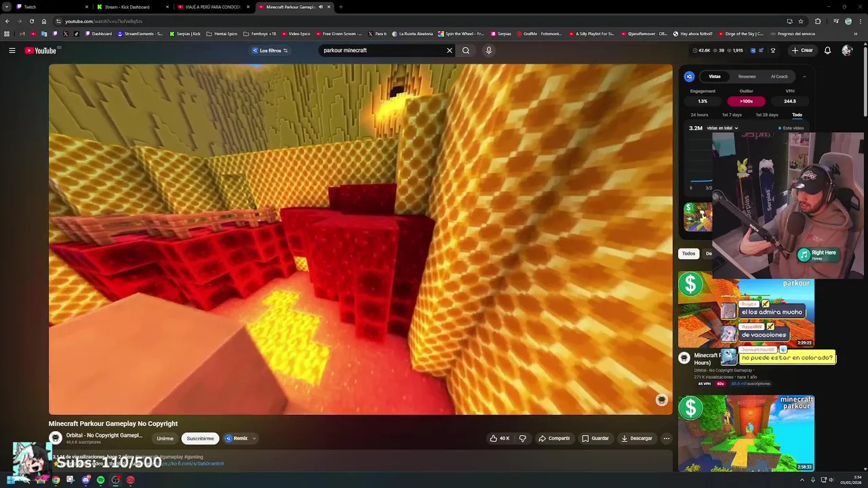This screenshot has width=868, height=488.
Task: Run search with the magnifier button
Action: 466,50
